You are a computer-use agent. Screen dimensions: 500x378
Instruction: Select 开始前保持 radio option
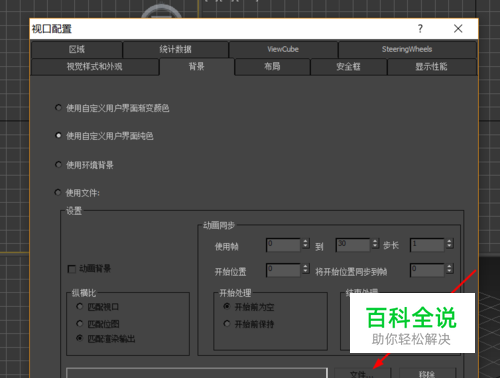pyautogui.click(x=227, y=324)
